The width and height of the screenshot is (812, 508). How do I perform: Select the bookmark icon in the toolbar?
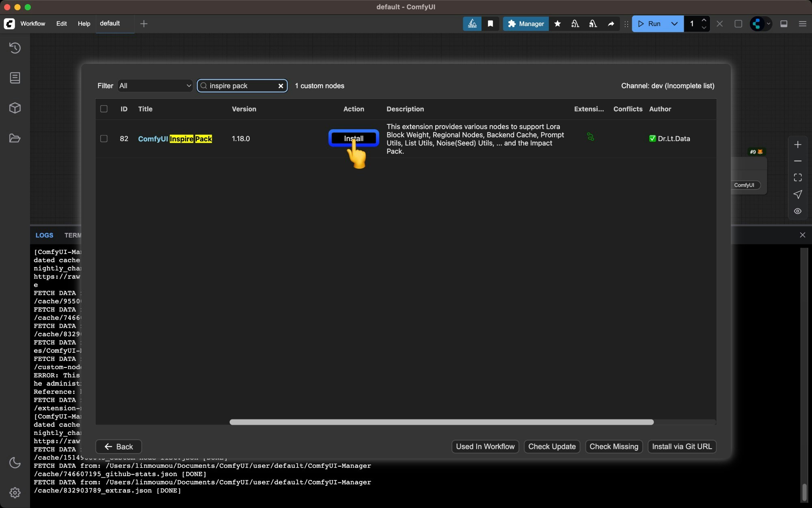point(490,24)
